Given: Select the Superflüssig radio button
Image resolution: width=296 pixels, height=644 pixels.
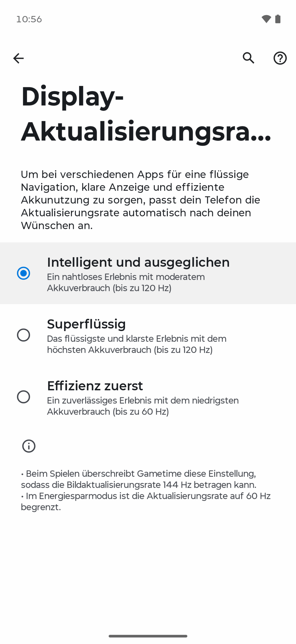Looking at the screenshot, I should tap(23, 335).
